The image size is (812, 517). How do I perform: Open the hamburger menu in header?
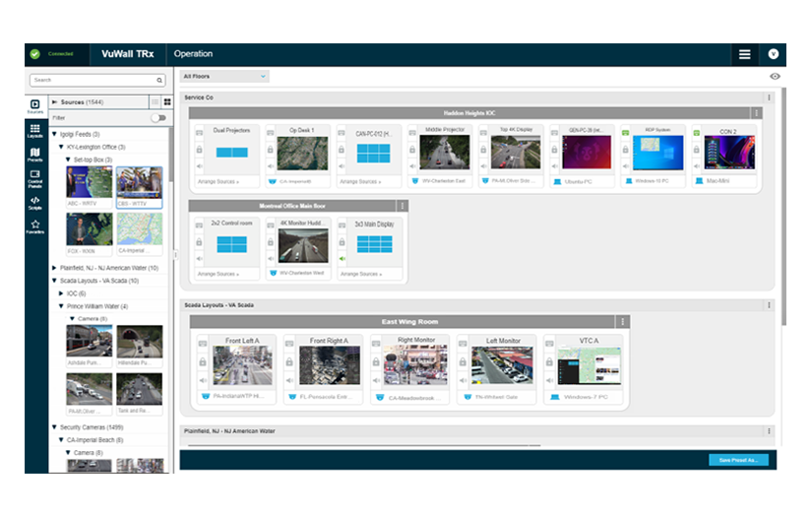coord(745,54)
